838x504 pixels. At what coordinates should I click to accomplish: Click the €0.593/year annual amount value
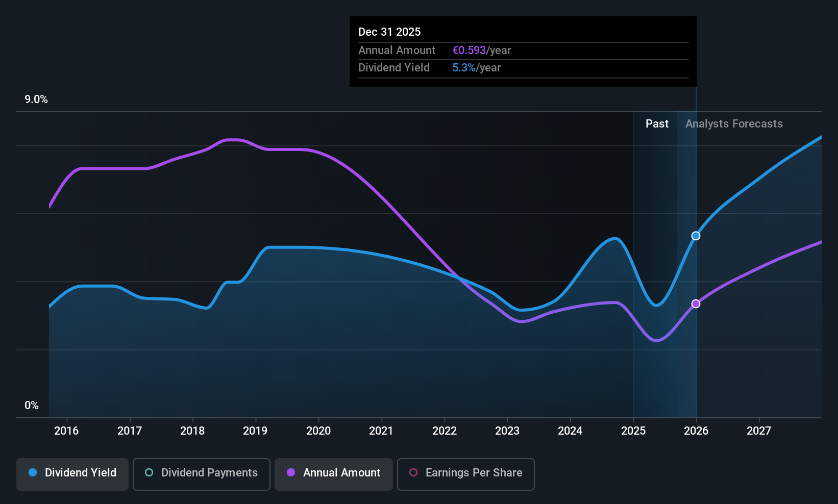click(x=482, y=50)
